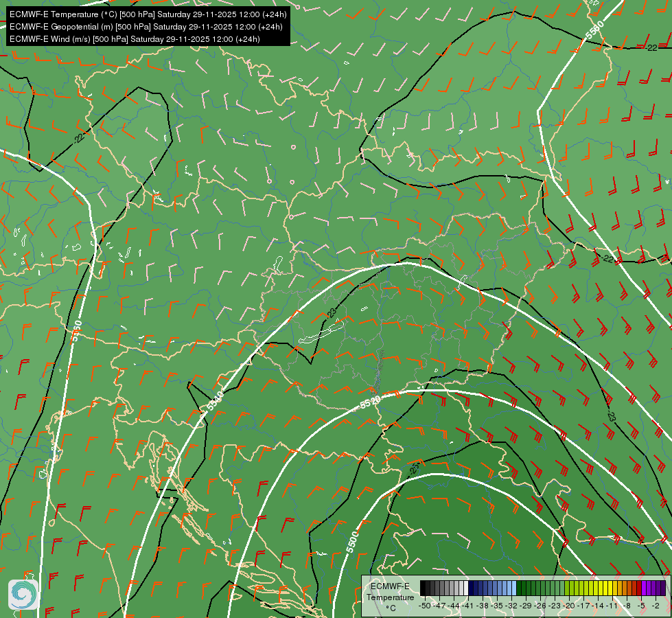
Task: Click the 5540 geopotential contour label
Action: click(214, 400)
